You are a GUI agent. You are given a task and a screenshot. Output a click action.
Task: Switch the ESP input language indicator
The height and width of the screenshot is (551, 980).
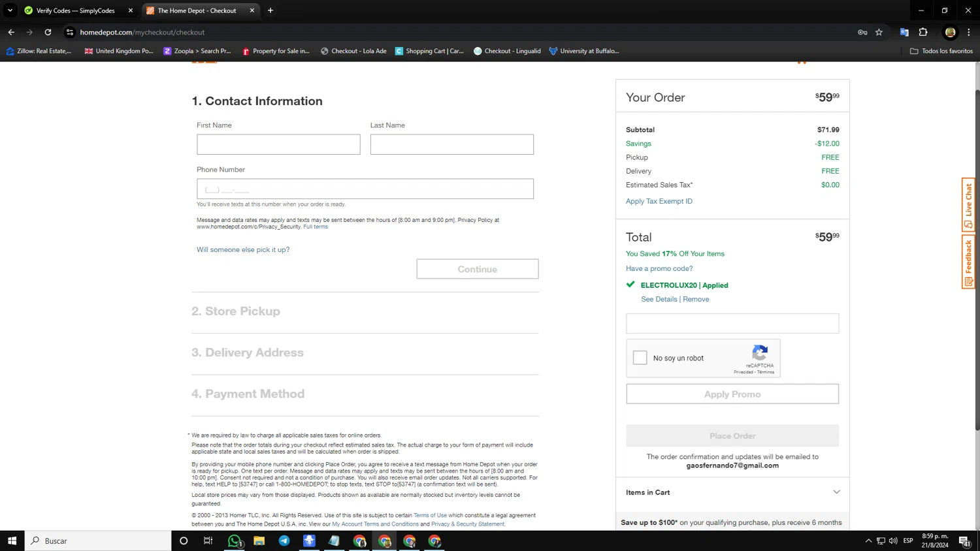click(908, 541)
